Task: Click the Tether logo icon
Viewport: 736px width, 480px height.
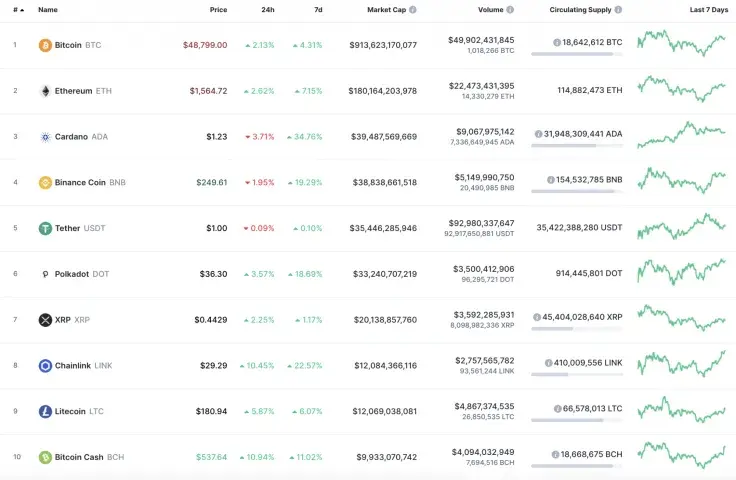Action: tap(45, 228)
